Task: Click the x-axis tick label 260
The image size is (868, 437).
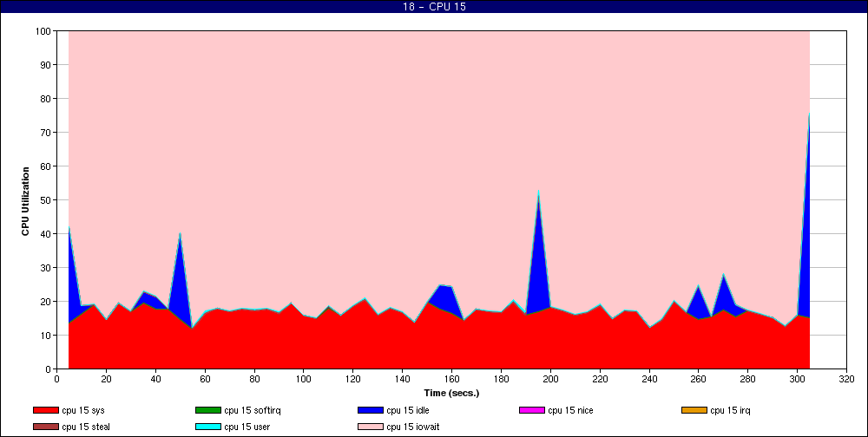Action: pyautogui.click(x=698, y=379)
